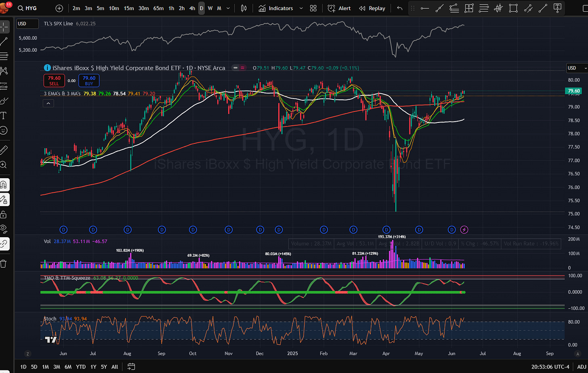
Task: Select the Vol indicator legend
Action: click(x=47, y=241)
